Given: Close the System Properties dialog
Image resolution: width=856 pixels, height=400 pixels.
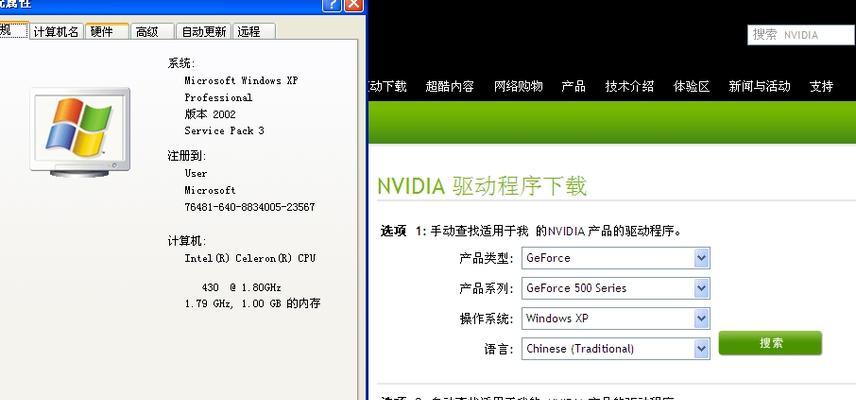Looking at the screenshot, I should (354, 5).
